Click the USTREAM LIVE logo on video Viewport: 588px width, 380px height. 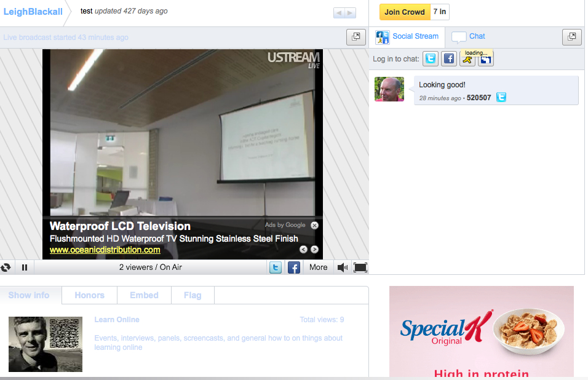(293, 60)
